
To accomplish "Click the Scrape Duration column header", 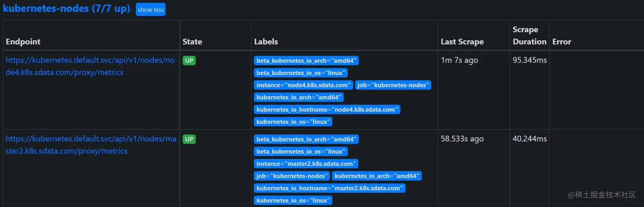I will click(x=529, y=35).
